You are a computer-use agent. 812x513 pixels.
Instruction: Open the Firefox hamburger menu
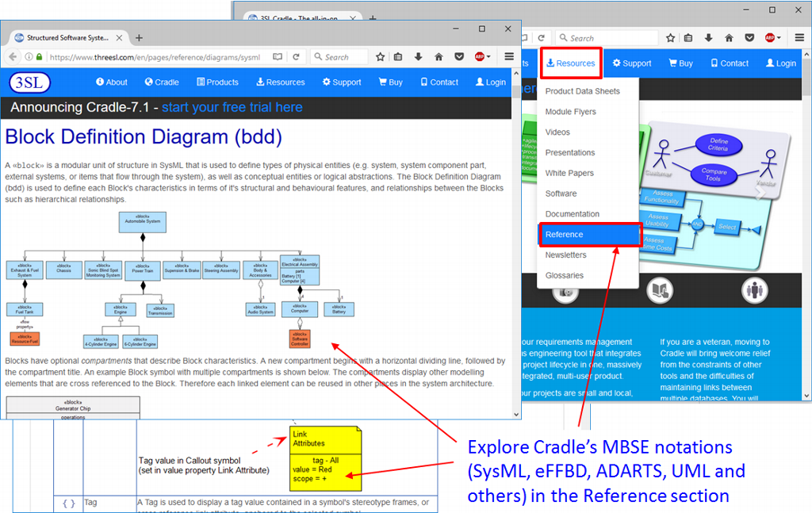click(x=508, y=56)
